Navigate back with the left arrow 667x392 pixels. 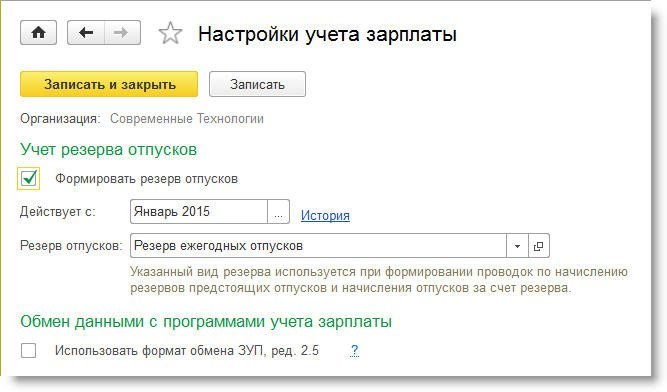pyautogui.click(x=86, y=33)
